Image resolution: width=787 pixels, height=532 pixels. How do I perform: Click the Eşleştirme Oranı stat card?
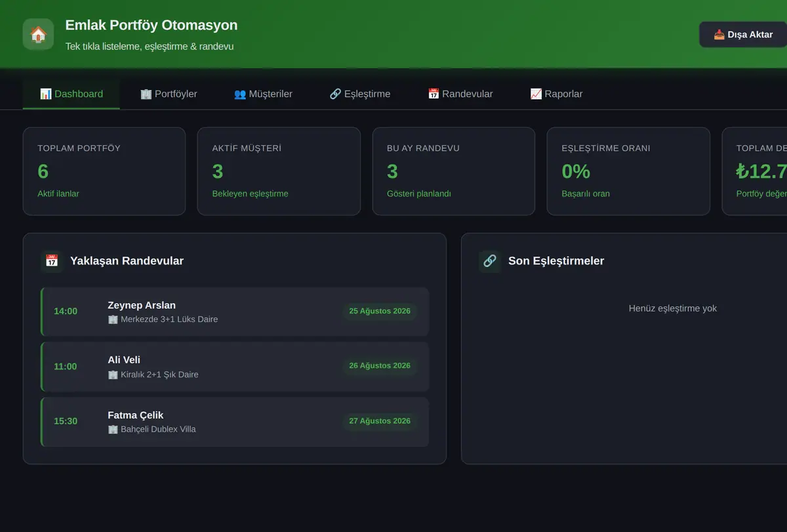click(628, 171)
